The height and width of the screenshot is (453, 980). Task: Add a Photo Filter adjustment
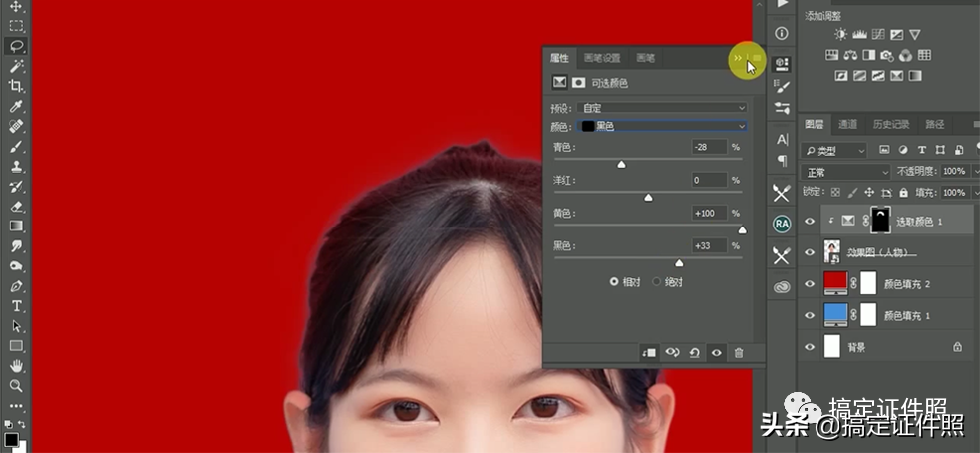click(x=887, y=55)
